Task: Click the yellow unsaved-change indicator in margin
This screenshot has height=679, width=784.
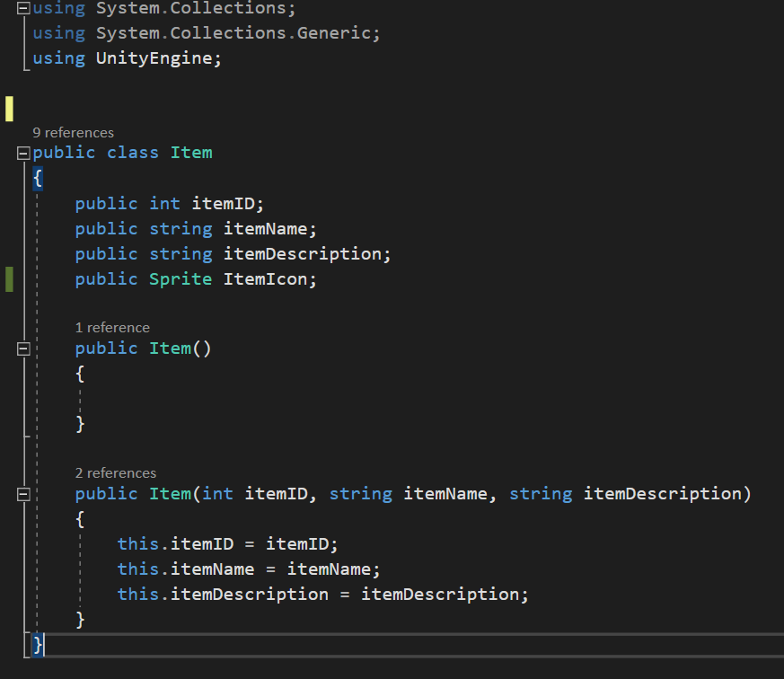Action: [x=9, y=108]
